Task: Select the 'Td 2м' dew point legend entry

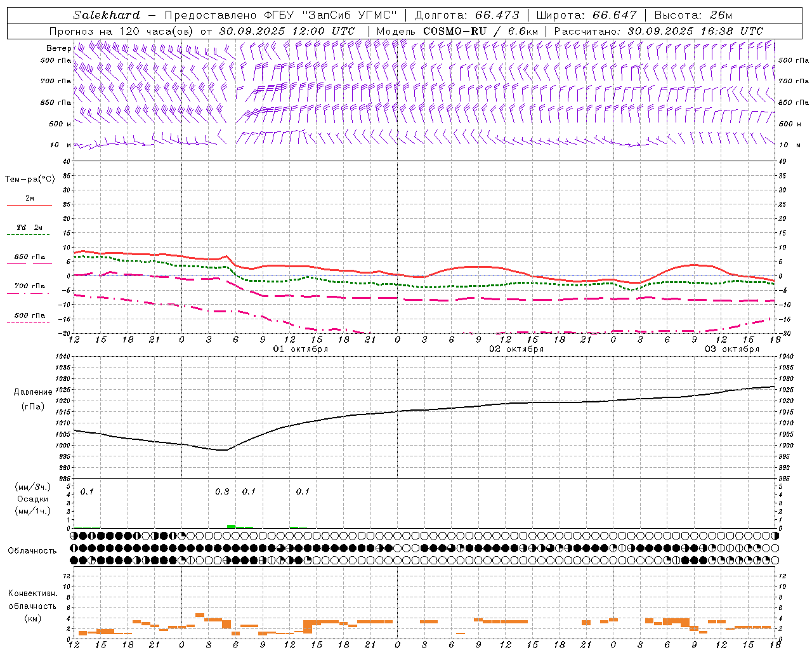Action: coord(30,227)
